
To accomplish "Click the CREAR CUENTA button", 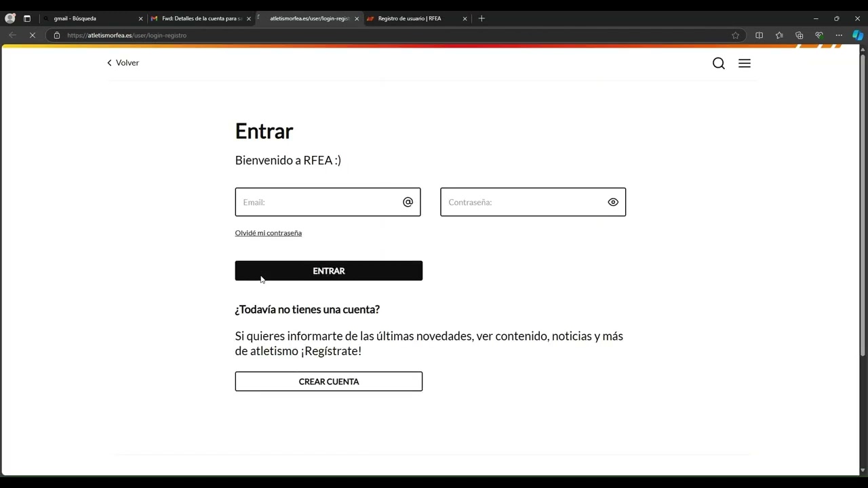I will coord(329,381).
